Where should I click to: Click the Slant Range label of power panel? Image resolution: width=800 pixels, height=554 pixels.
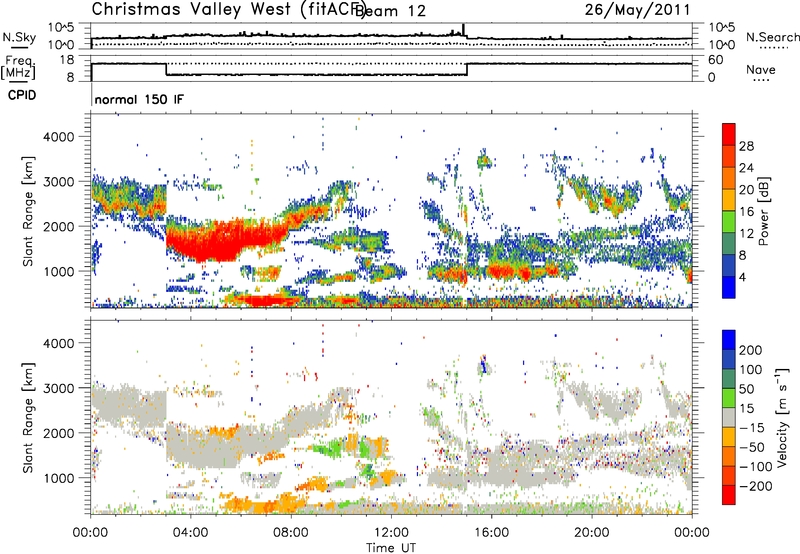(x=28, y=211)
